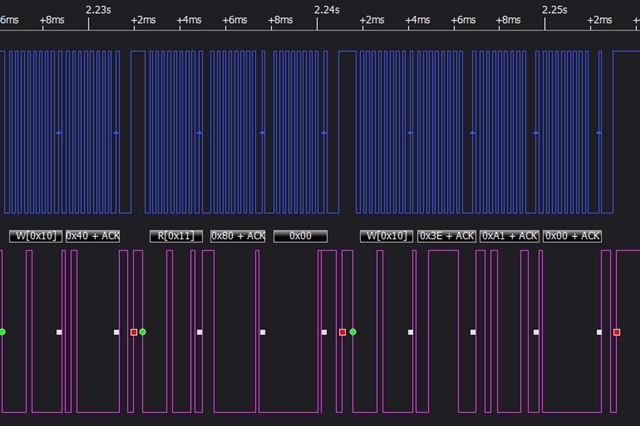Screen dimensions: 640x426
Task: Click the 0x80 + ACK decoded byte
Action: [238, 236]
